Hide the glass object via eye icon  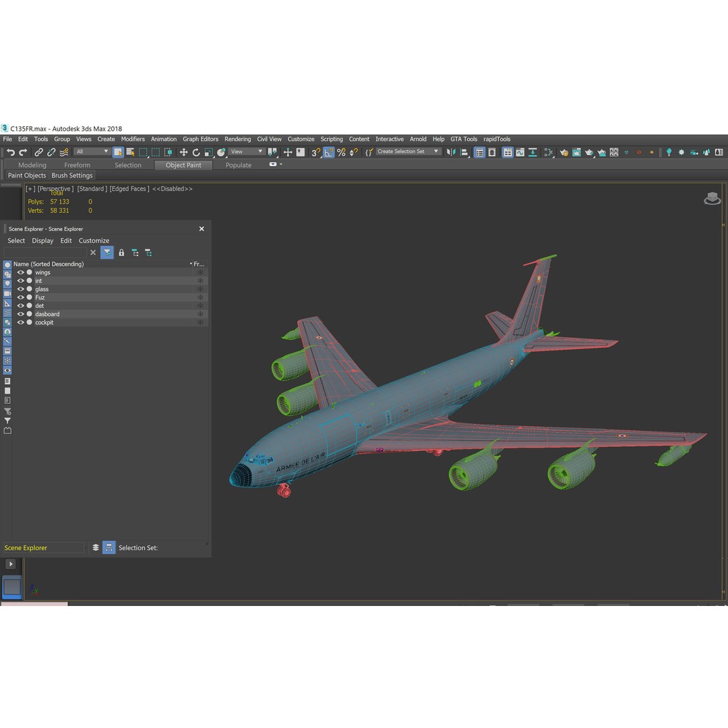click(20, 289)
